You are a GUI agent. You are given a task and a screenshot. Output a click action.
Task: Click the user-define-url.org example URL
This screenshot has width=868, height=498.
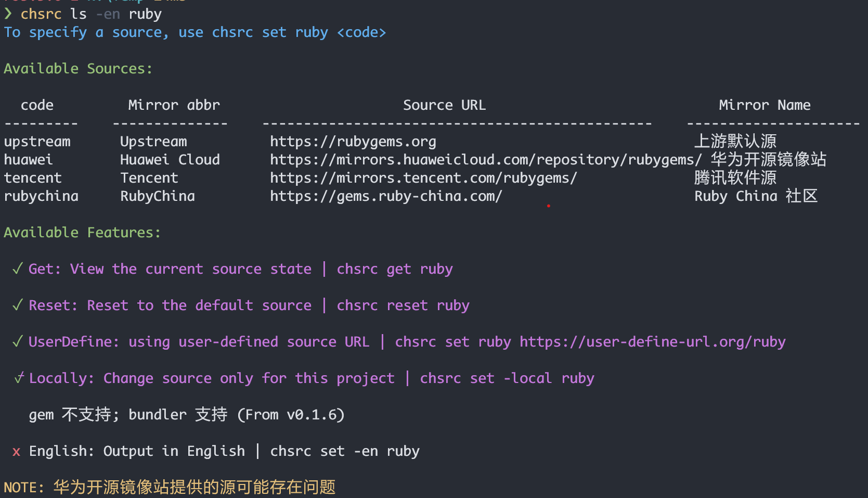(x=652, y=342)
